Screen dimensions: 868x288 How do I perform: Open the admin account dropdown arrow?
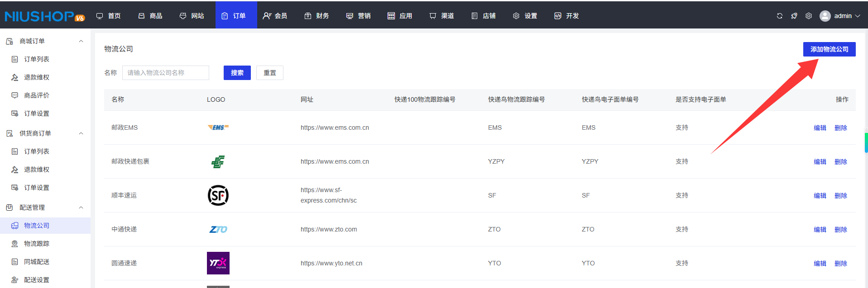(x=858, y=16)
